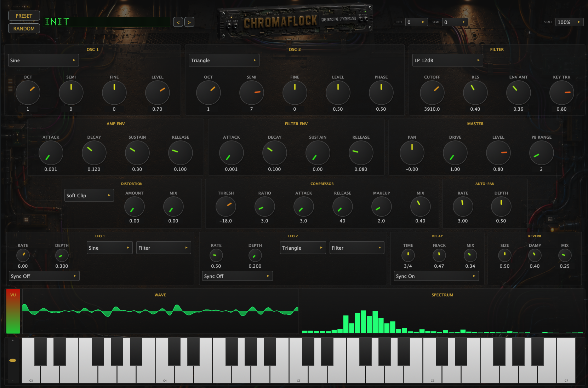Go to next preset arrow

click(189, 22)
